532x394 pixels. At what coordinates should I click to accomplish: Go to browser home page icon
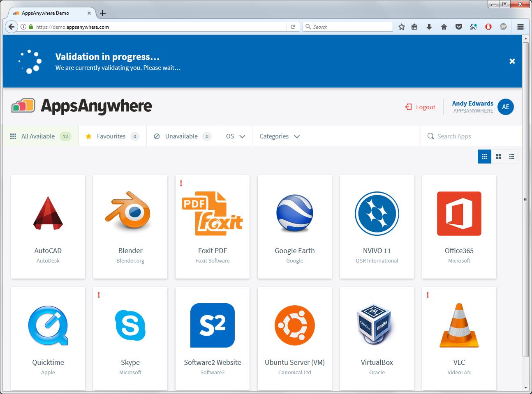444,27
